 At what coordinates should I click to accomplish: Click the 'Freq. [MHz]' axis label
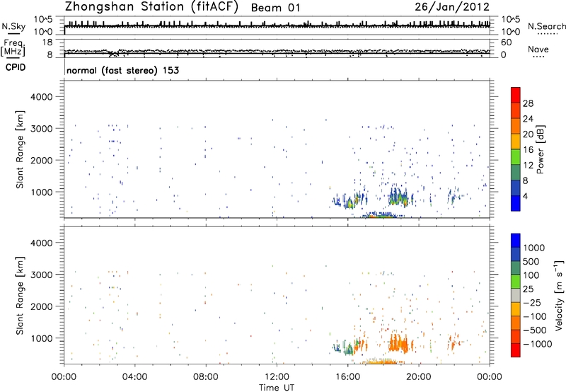point(13,48)
